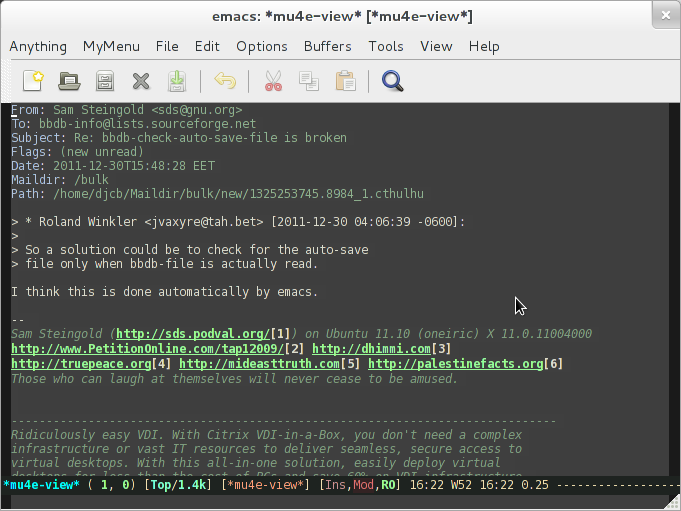Click the Copy icon in toolbar

pos(309,81)
